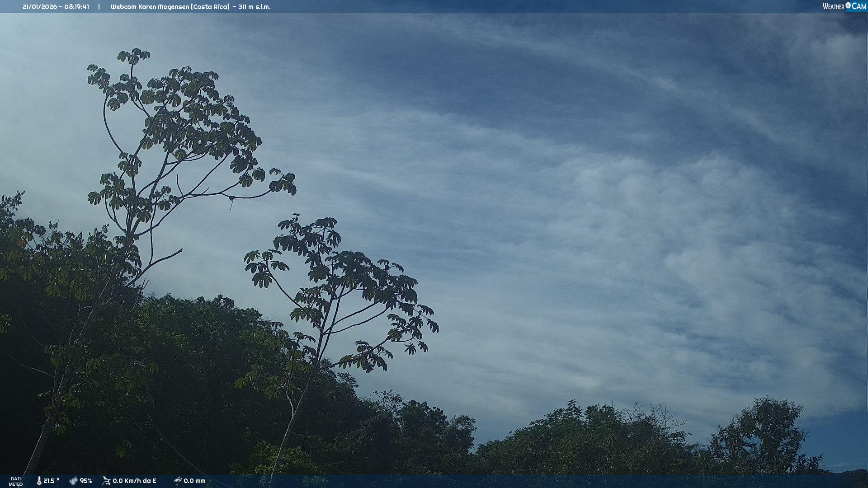Click the humidity water drops icon
This screenshot has height=488, width=868.
(x=73, y=481)
